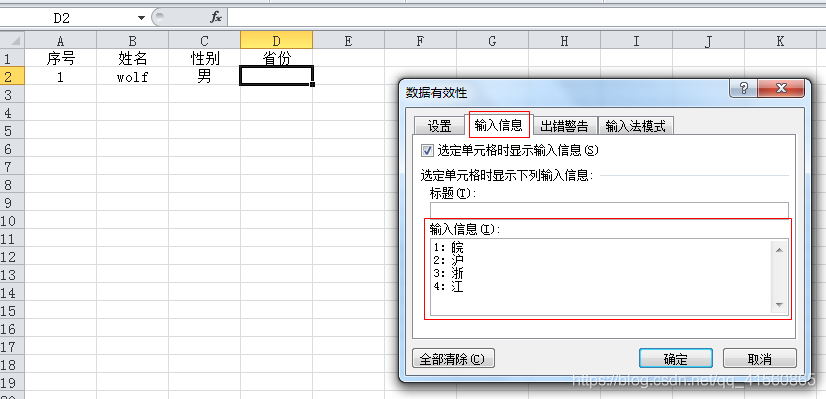Click the dialog help question mark button
The image size is (826, 399).
[744, 88]
